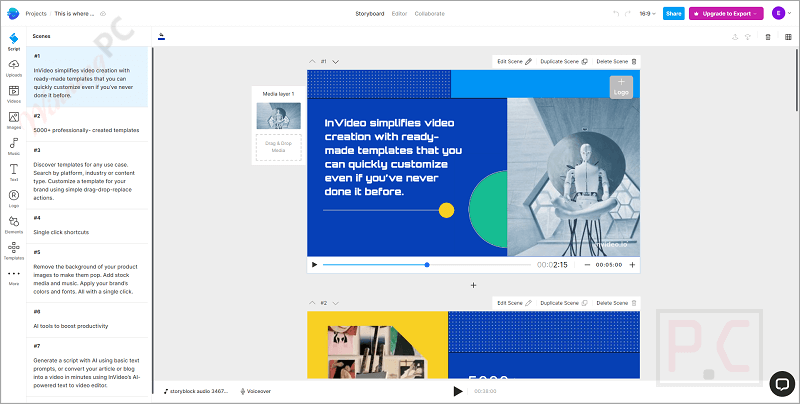Select the Text tool in sidebar
The height and width of the screenshot is (404, 800).
[x=14, y=172]
